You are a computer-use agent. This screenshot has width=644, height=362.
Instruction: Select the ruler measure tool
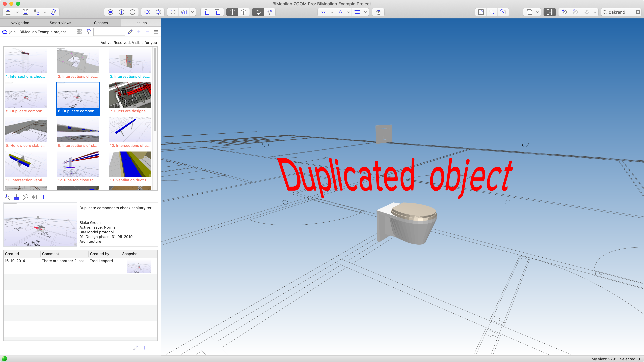pyautogui.click(x=324, y=12)
